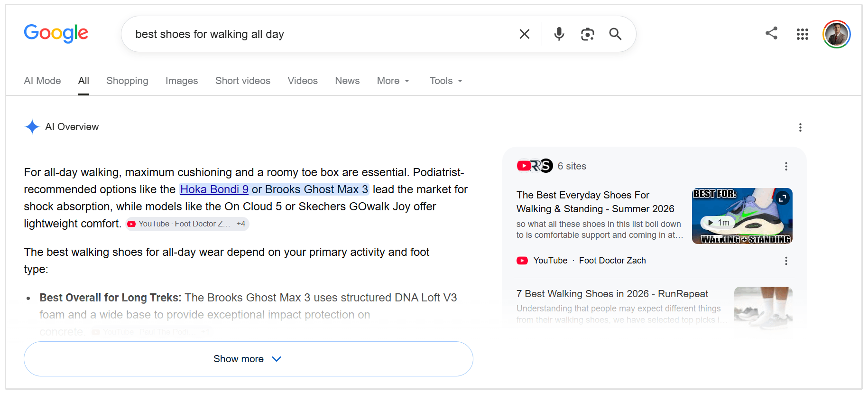Expand AI Overview with Show more
Screen dimensions: 868x394
coord(249,359)
